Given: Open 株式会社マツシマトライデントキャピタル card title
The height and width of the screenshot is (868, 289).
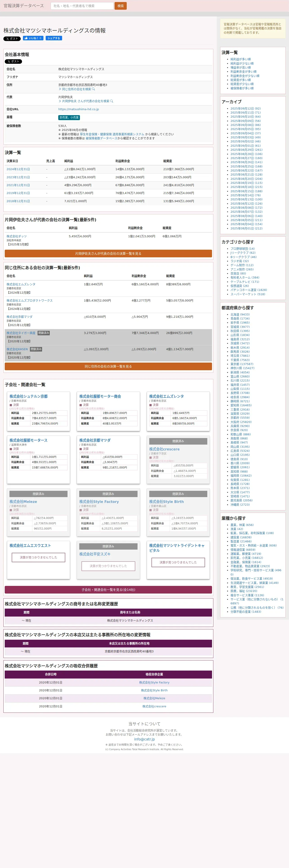Looking at the screenshot, I should click(177, 548).
